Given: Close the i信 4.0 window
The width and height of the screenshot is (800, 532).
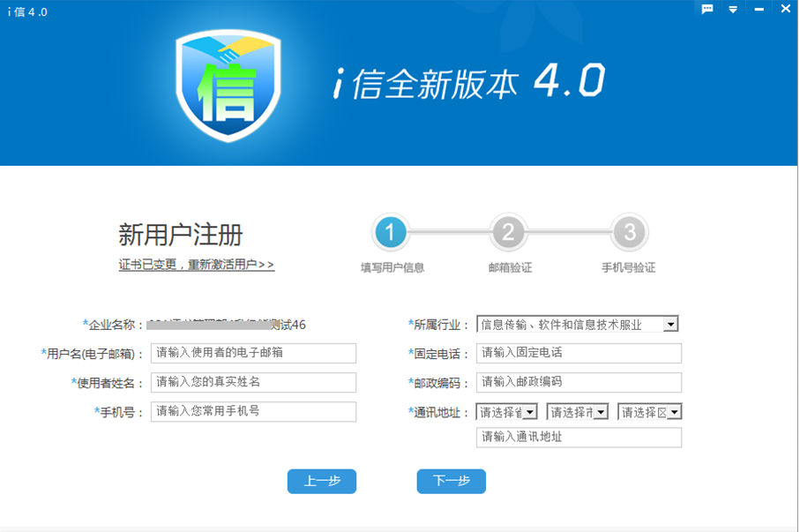Looking at the screenshot, I should tap(784, 9).
